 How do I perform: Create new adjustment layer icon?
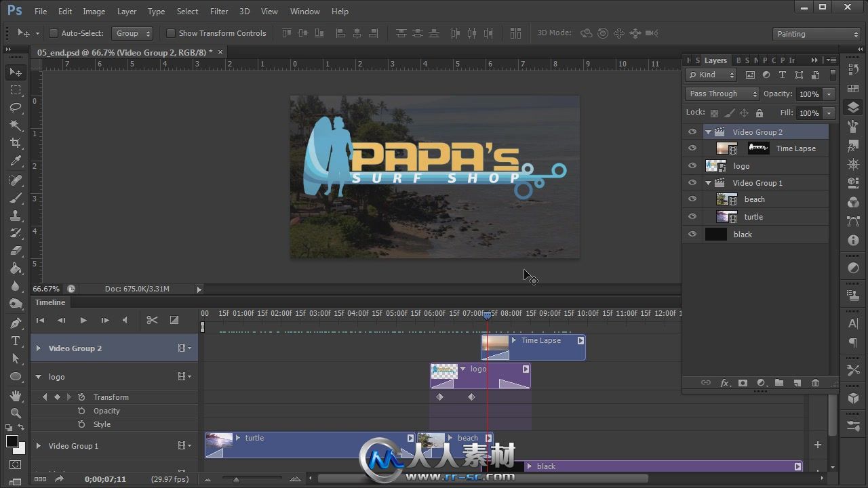(x=761, y=383)
